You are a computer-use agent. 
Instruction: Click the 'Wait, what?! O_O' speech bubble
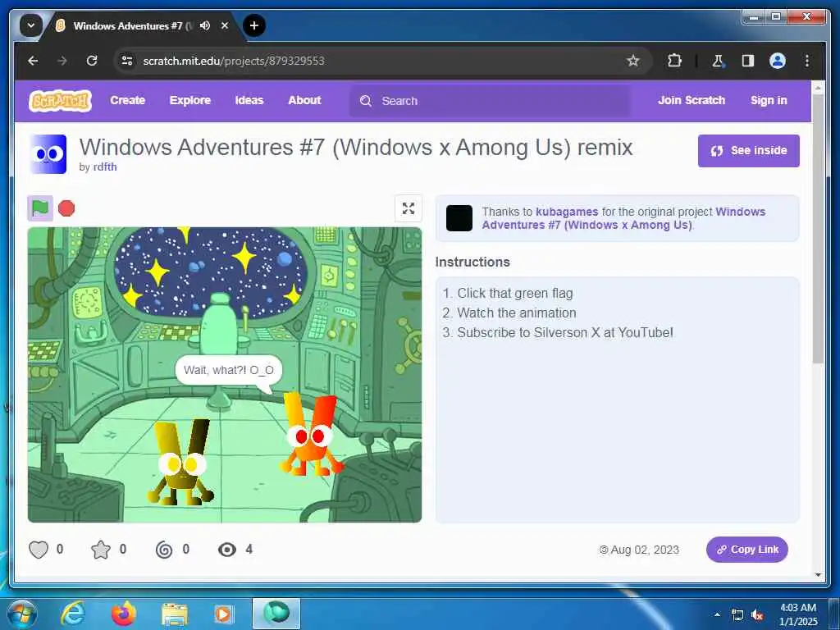pos(229,371)
